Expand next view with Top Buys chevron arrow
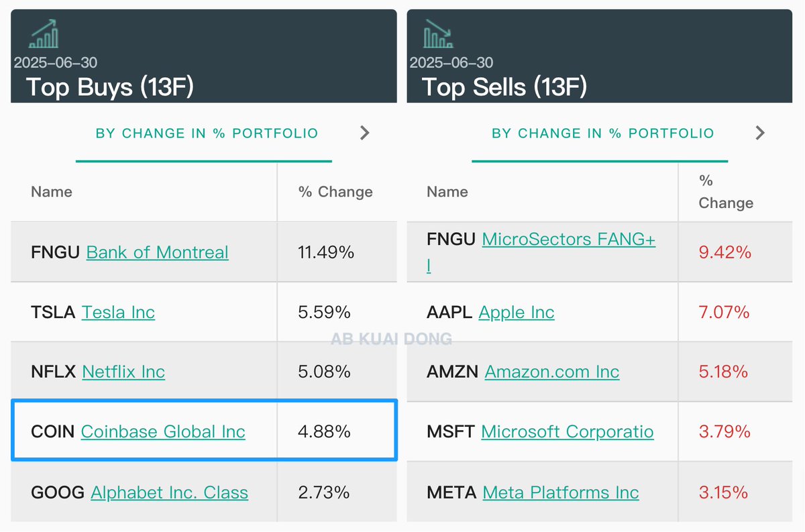The width and height of the screenshot is (805, 532). pyautogui.click(x=364, y=133)
